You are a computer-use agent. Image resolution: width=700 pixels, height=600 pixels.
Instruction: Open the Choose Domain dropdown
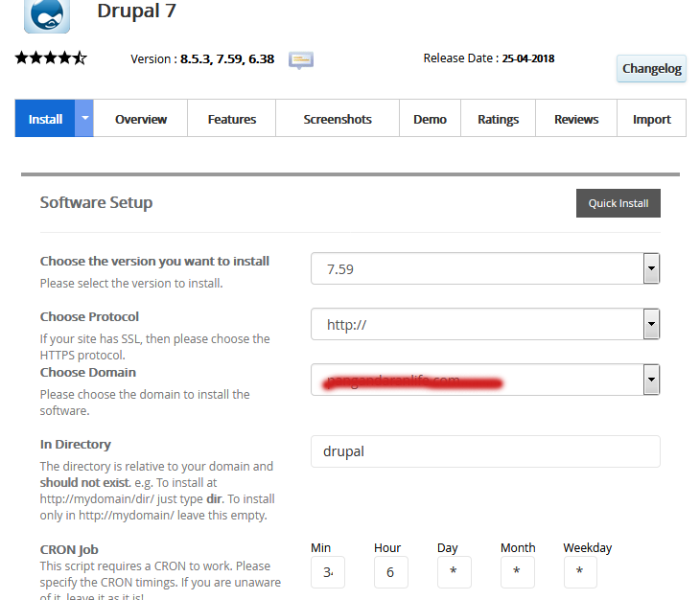[485, 380]
